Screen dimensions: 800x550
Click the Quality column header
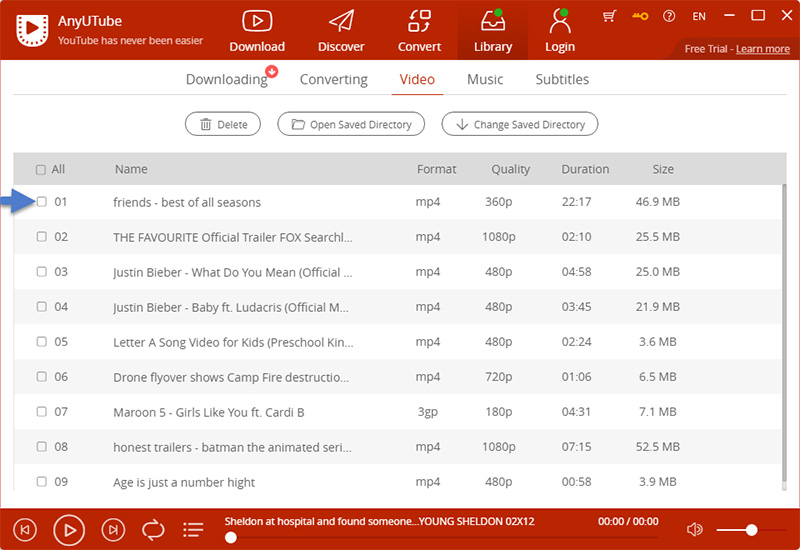tap(510, 169)
